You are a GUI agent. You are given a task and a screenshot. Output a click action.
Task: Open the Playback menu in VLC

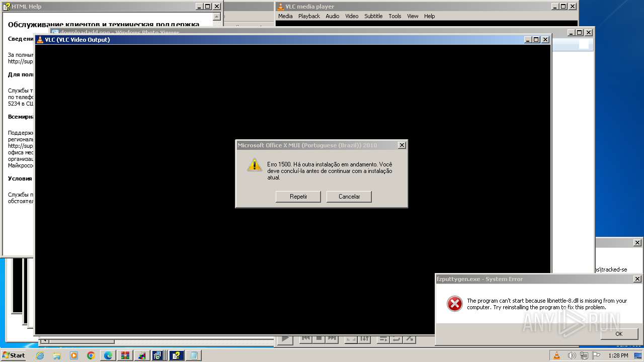pos(309,16)
